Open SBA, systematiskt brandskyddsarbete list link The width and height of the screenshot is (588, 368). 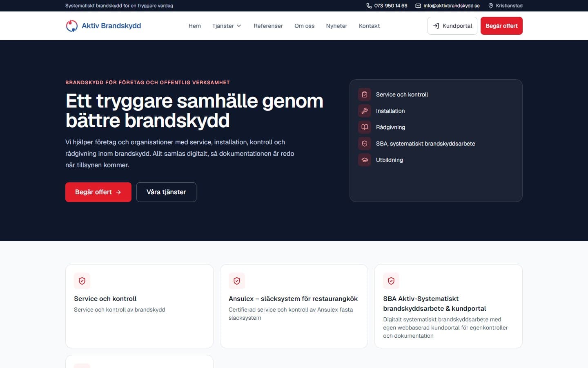(x=425, y=144)
